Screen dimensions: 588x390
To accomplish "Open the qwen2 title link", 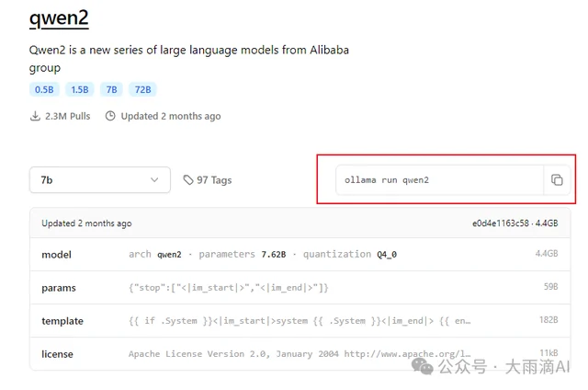I will point(59,18).
